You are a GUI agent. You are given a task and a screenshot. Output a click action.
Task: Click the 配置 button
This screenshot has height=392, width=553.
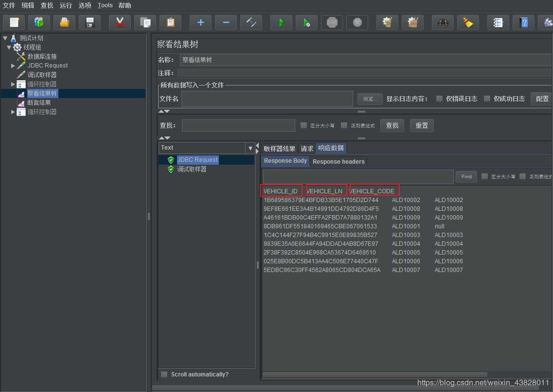[x=542, y=99]
